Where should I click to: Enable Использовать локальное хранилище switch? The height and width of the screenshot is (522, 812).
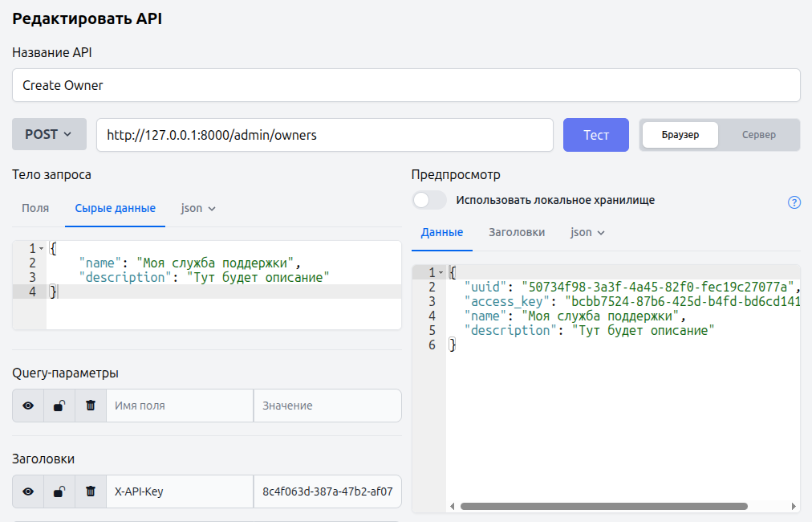tap(429, 200)
